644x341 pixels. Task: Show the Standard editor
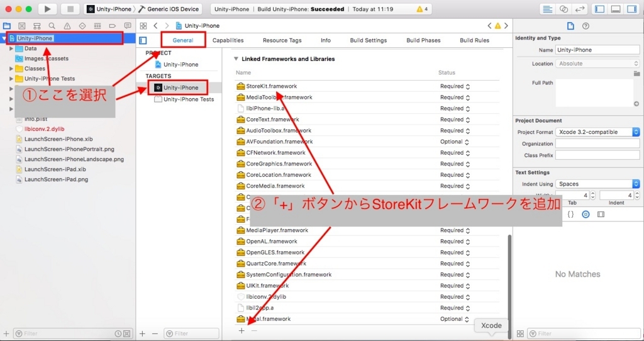547,9
